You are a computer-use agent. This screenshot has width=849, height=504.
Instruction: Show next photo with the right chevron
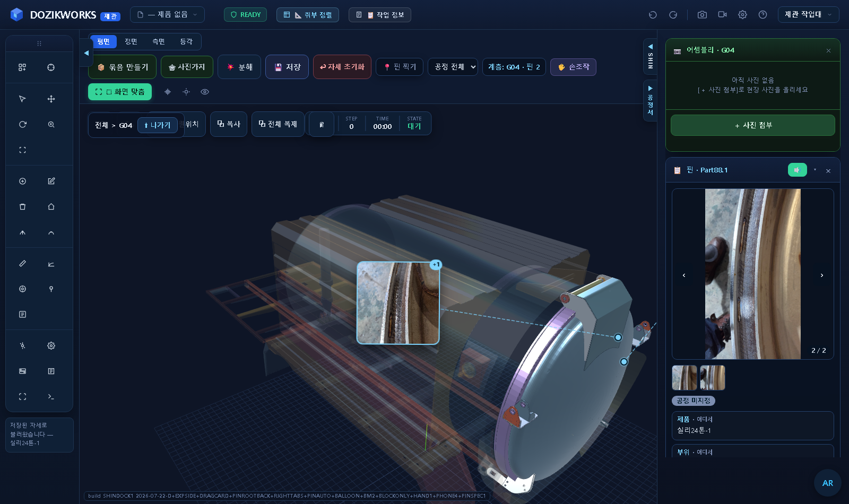(x=822, y=275)
